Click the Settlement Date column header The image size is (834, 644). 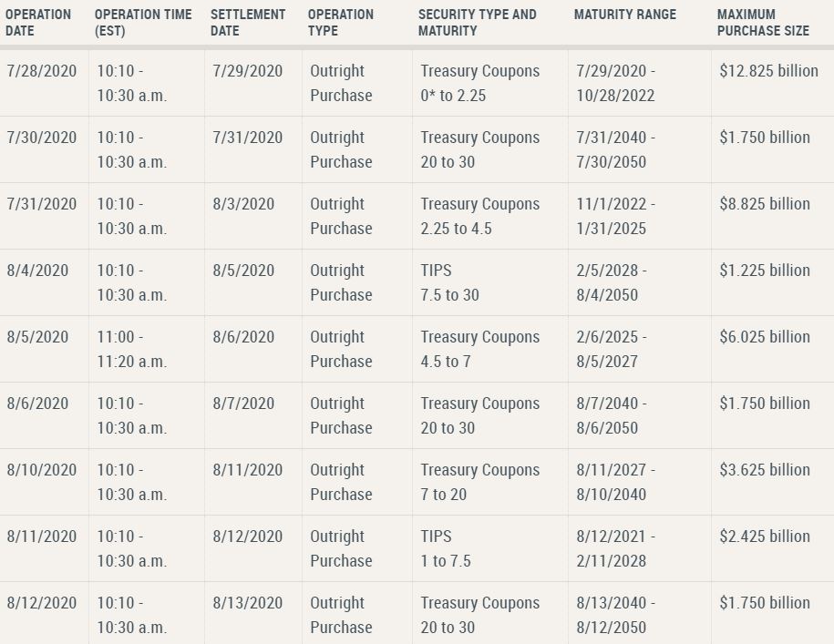click(x=248, y=23)
